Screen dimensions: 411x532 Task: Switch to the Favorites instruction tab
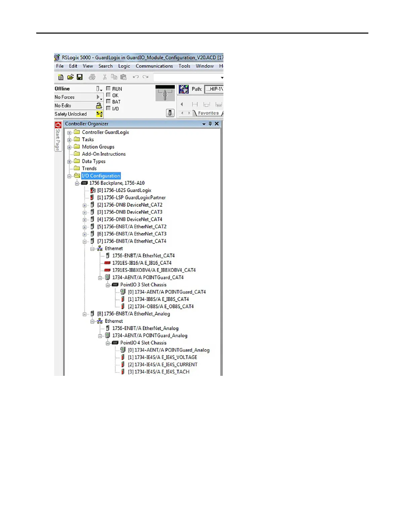click(x=208, y=113)
